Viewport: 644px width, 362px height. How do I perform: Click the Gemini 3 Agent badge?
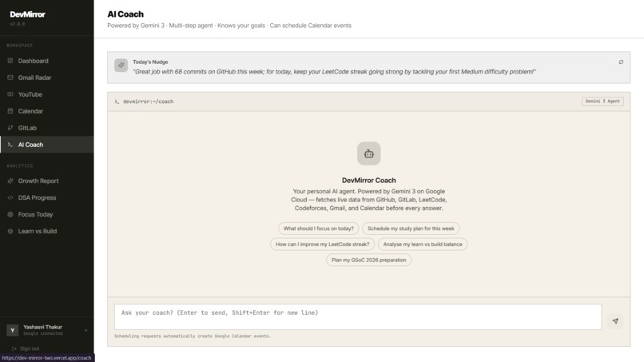(602, 101)
